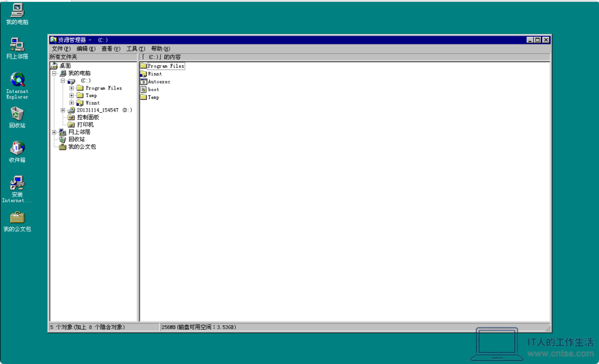Click 打印机 icon in tree
The width and height of the screenshot is (599, 364).
tap(71, 125)
